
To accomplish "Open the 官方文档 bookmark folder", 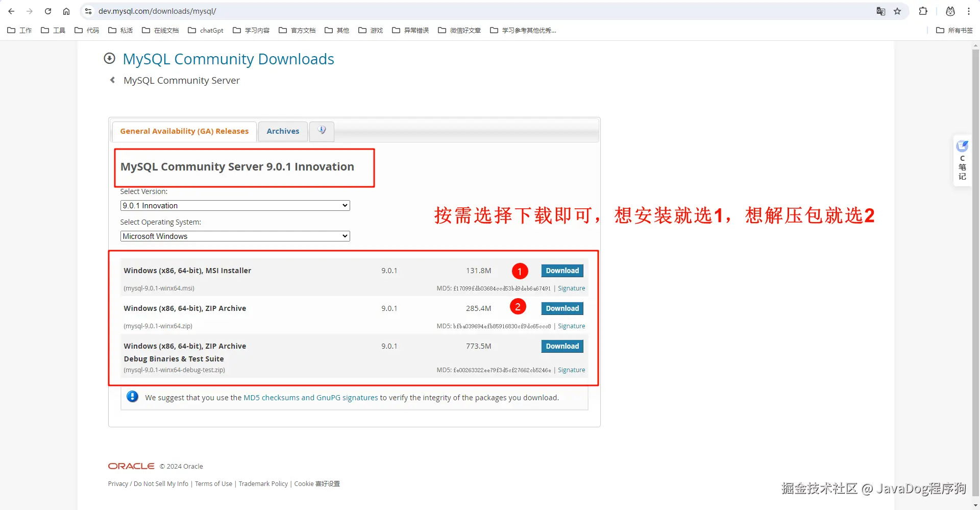I will pos(297,31).
